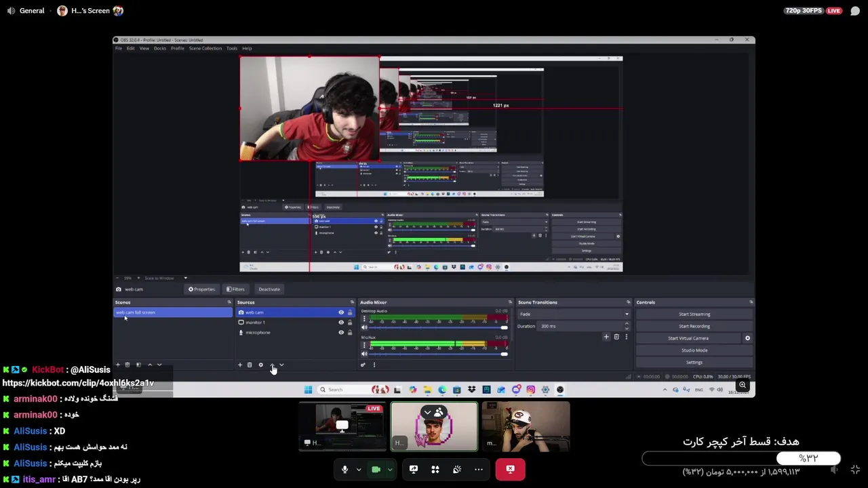868x488 pixels.
Task: Click Start Streaming button
Action: tap(694, 314)
